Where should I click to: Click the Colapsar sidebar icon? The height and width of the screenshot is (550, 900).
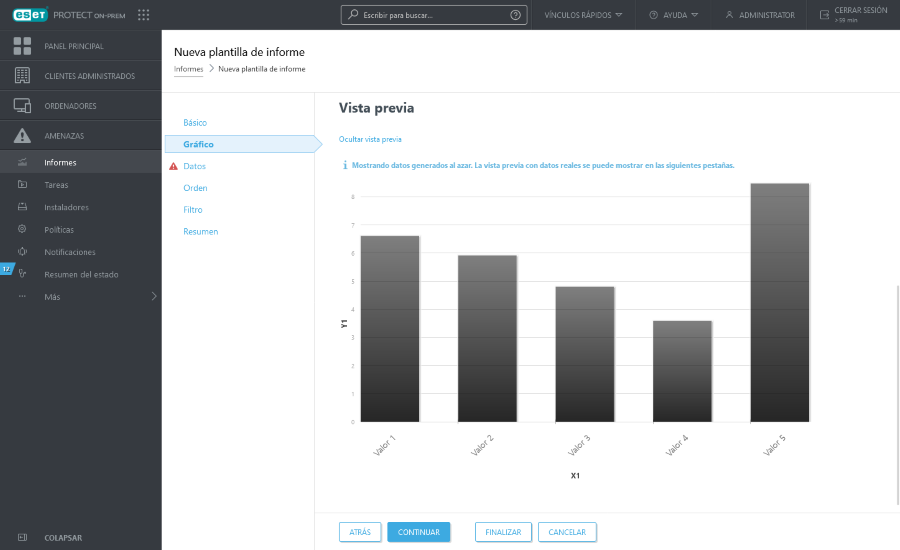pyautogui.click(x=22, y=537)
